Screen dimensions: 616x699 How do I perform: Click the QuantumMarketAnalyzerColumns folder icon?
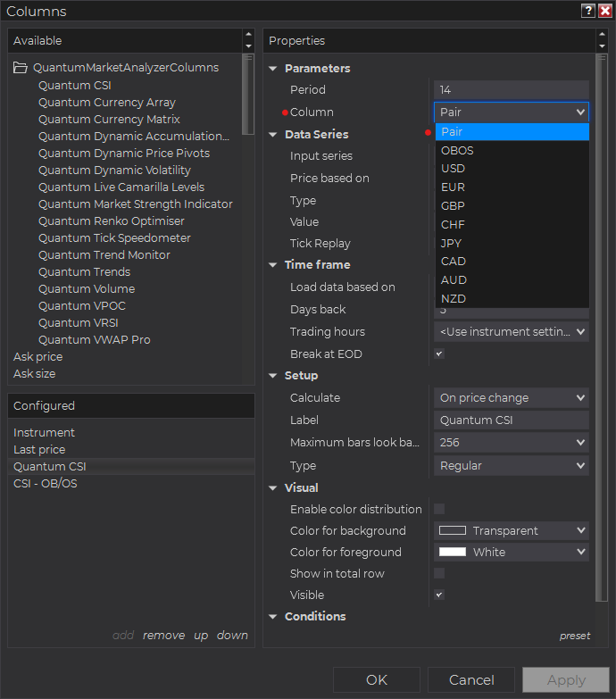pos(20,67)
